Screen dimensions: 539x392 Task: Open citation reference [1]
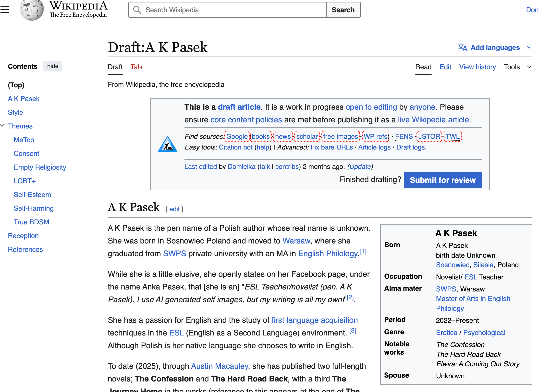point(363,251)
